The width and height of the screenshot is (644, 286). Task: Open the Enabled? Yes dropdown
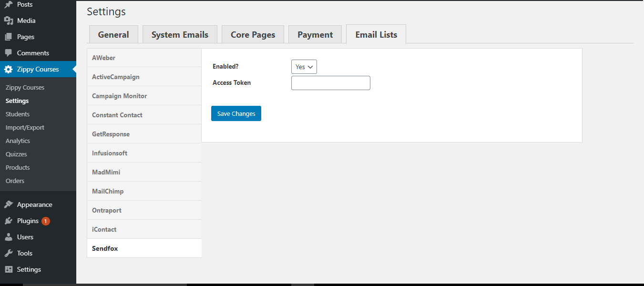point(304,67)
